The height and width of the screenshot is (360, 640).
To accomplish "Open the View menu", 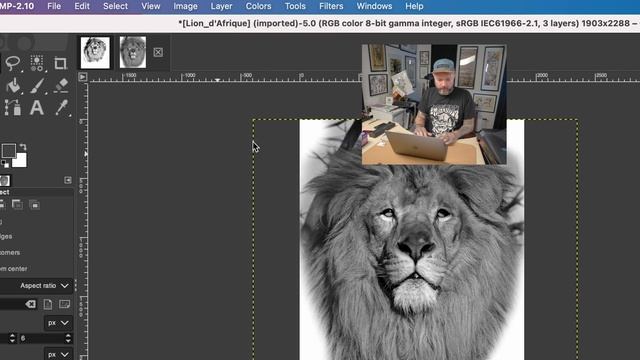I will coord(151,7).
